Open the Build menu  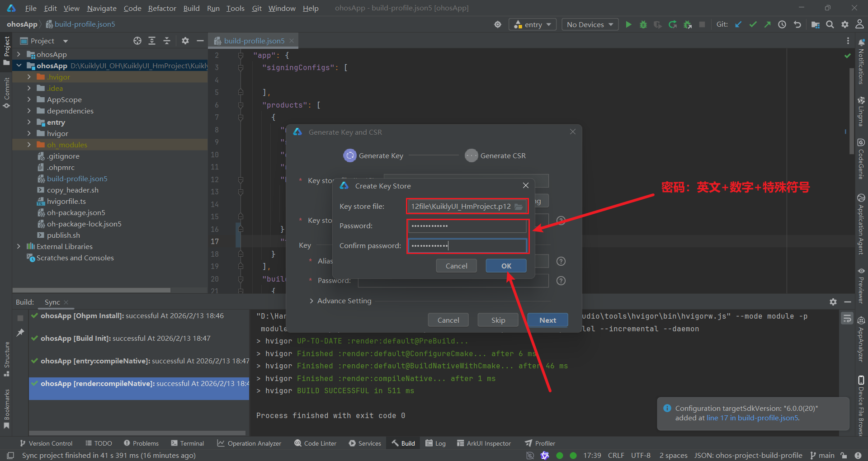(191, 8)
